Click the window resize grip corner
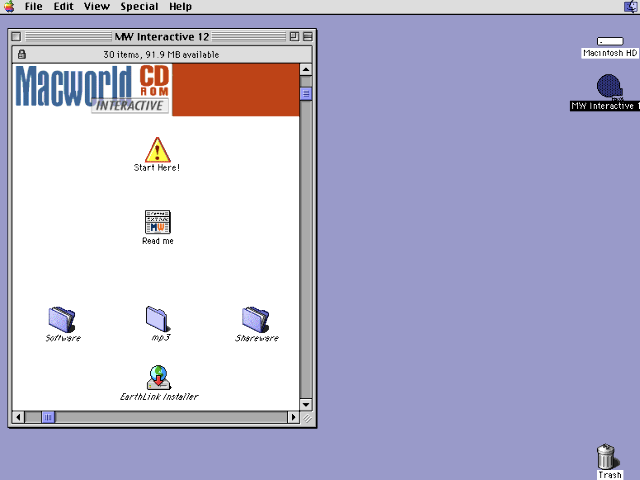This screenshot has height=480, width=640. 307,418
